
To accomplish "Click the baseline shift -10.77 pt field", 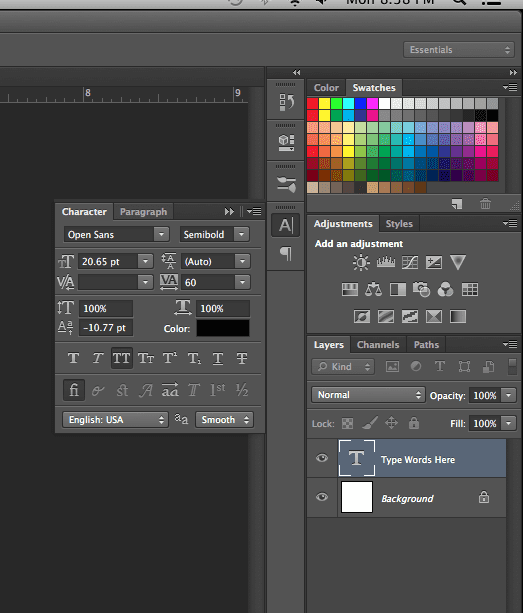I will (x=106, y=328).
